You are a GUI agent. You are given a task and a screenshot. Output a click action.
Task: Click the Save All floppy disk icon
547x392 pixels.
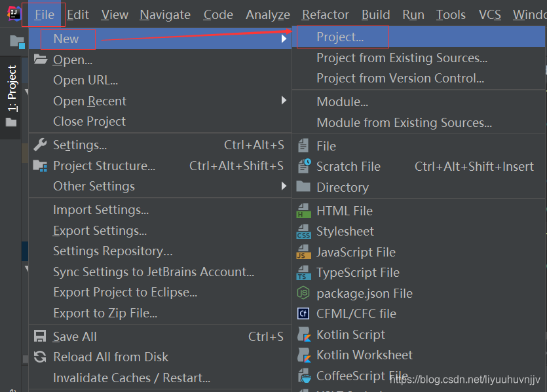click(41, 336)
